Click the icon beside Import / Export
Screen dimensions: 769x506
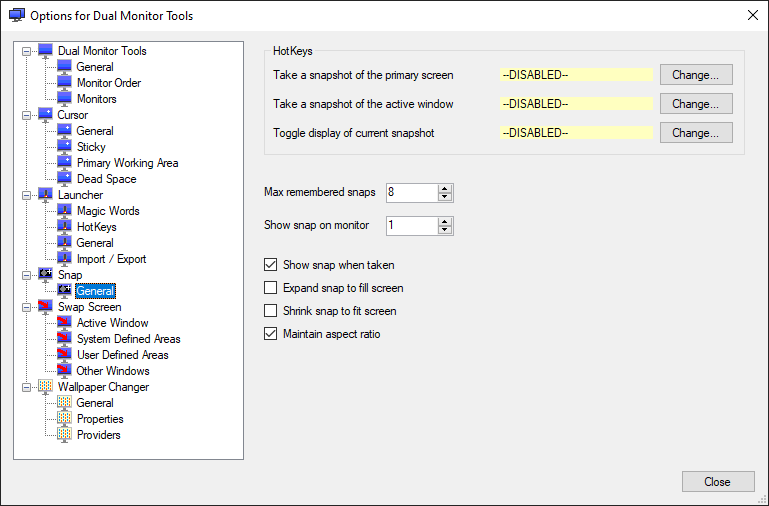point(64,259)
